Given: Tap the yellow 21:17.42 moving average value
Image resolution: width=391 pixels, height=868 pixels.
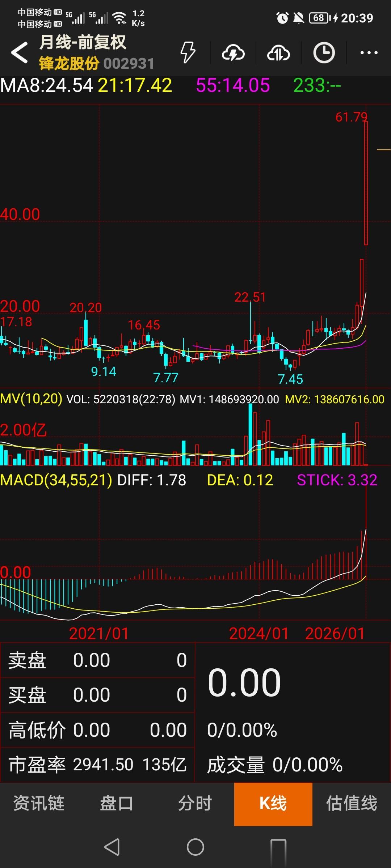Looking at the screenshot, I should click(x=135, y=86).
